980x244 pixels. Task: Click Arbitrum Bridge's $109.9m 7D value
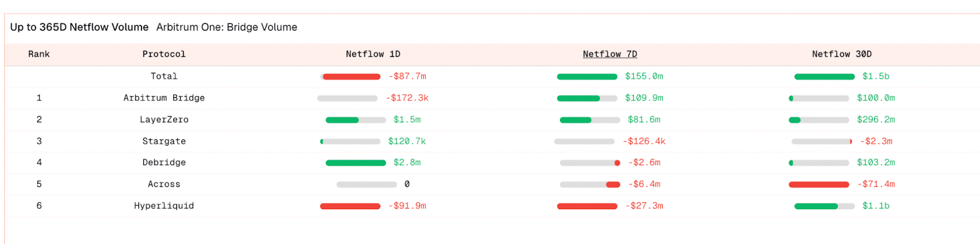pos(644,98)
